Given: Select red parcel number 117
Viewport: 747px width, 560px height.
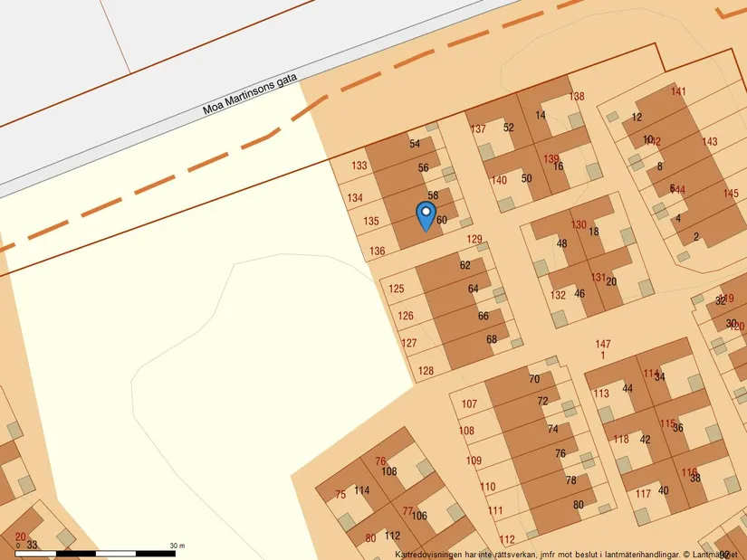Looking at the screenshot, I should pyautogui.click(x=643, y=494).
